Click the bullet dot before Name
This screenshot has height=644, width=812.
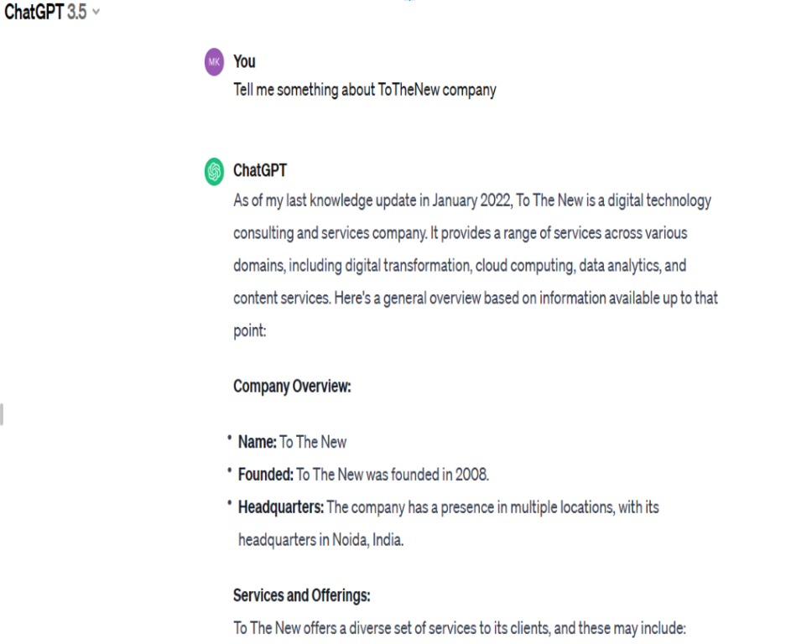click(229, 439)
